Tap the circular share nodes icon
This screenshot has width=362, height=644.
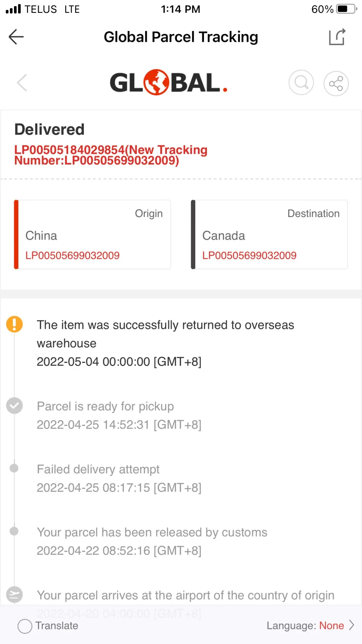(x=336, y=84)
